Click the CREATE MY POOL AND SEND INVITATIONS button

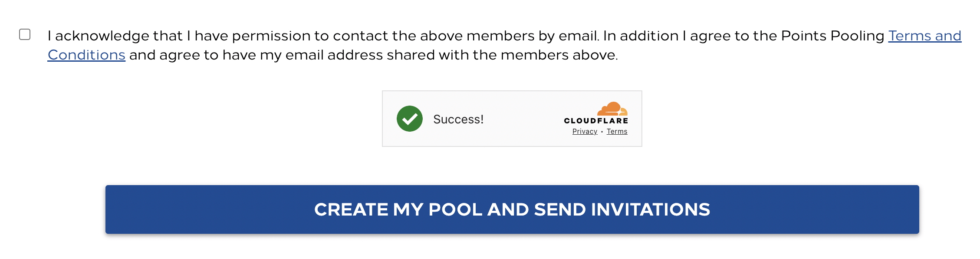[490, 210]
